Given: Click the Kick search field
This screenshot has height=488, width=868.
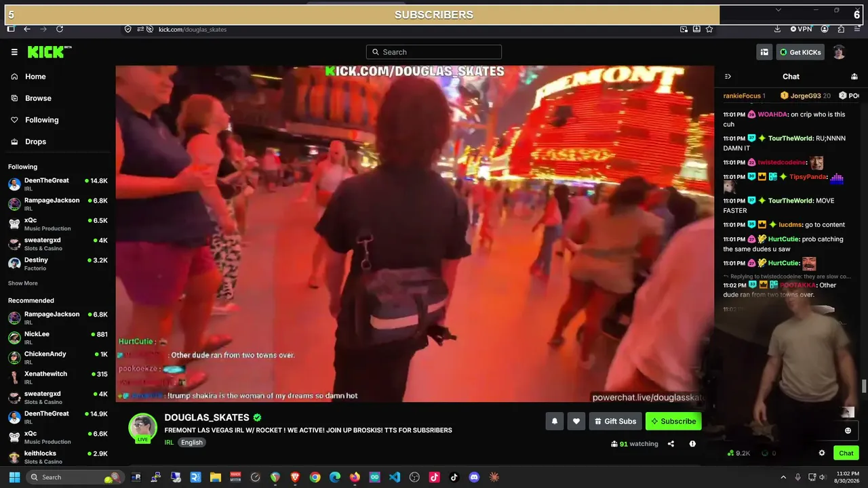Looking at the screenshot, I should pos(434,52).
